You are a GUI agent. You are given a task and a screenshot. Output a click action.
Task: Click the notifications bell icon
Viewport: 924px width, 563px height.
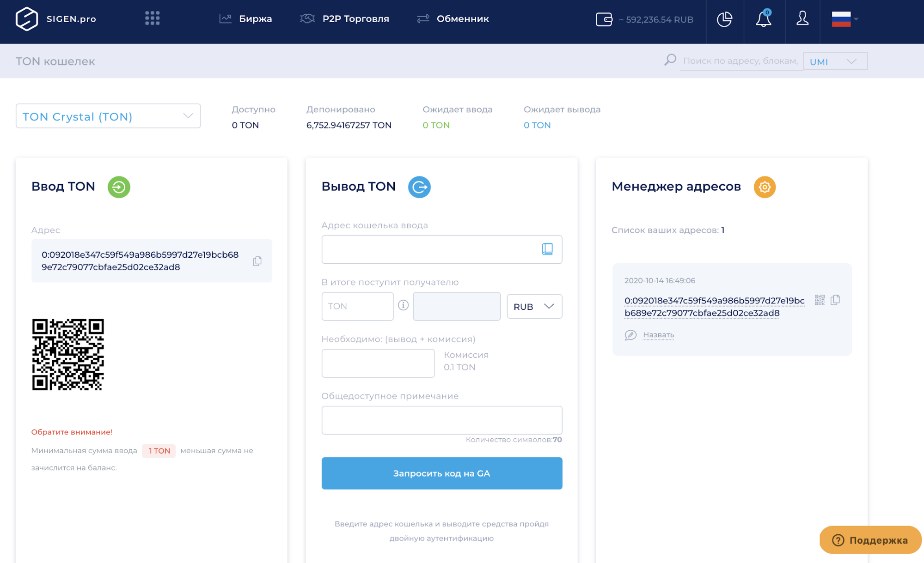click(763, 19)
